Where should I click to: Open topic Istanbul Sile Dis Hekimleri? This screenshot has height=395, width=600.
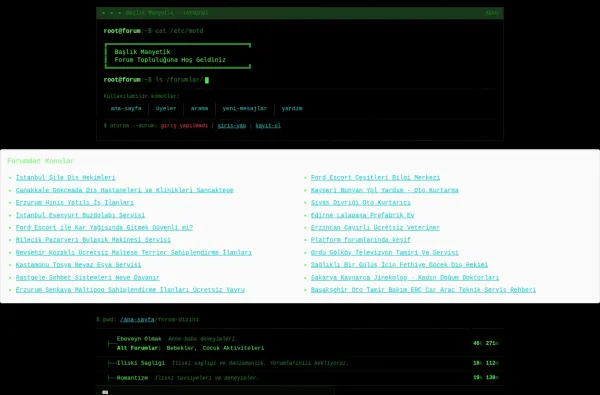click(65, 178)
